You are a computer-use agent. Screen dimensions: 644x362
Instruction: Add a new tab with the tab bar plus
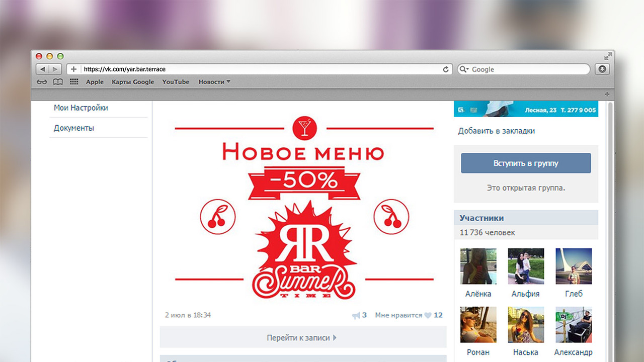[607, 94]
